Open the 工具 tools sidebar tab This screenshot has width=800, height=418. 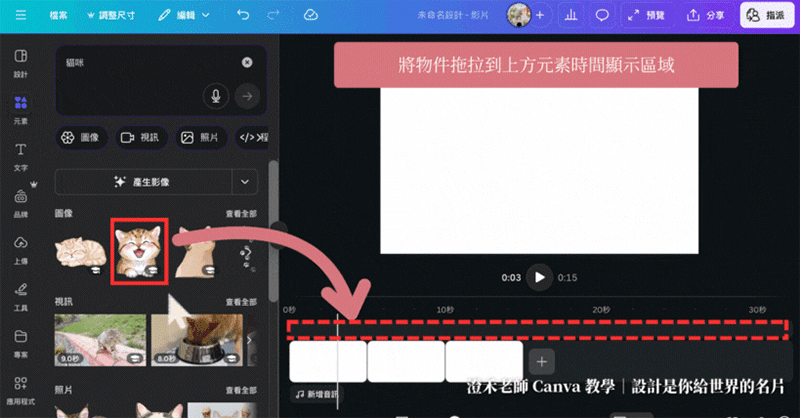(20, 297)
